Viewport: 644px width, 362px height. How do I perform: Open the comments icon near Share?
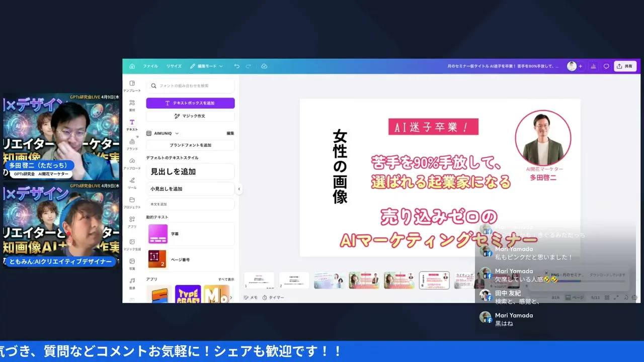click(x=606, y=66)
